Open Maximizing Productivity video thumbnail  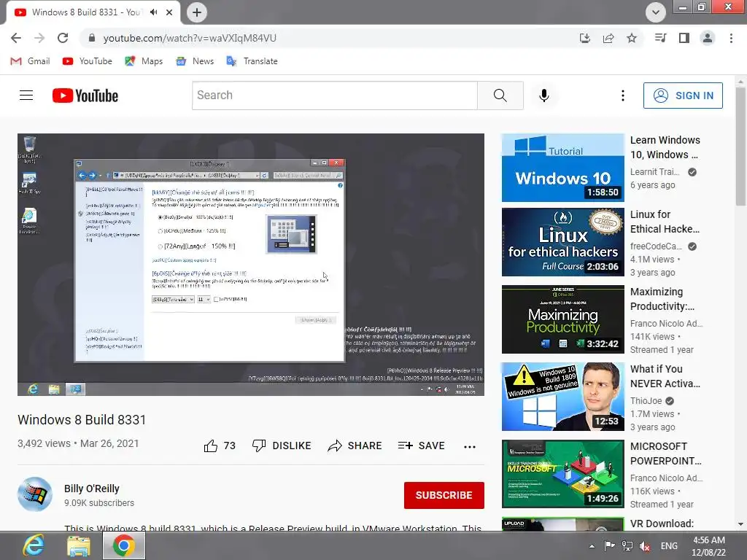coord(562,319)
